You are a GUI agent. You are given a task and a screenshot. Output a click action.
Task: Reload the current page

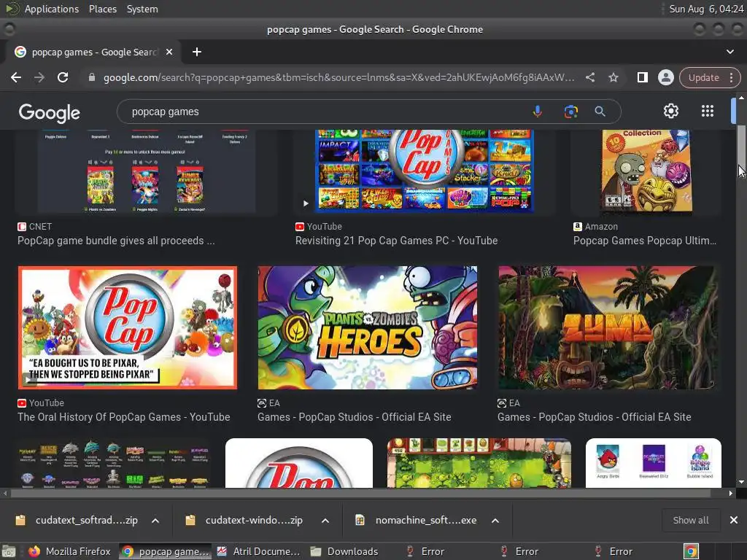pyautogui.click(x=63, y=77)
